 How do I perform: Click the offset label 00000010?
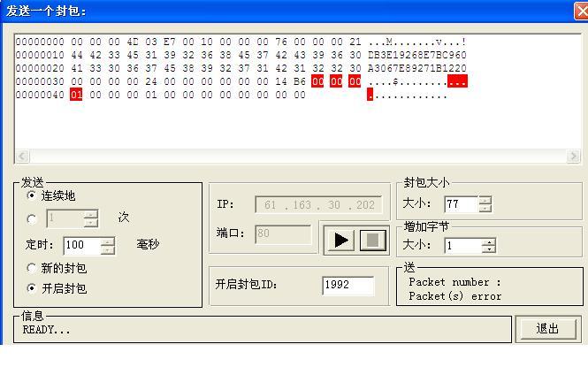(40, 55)
